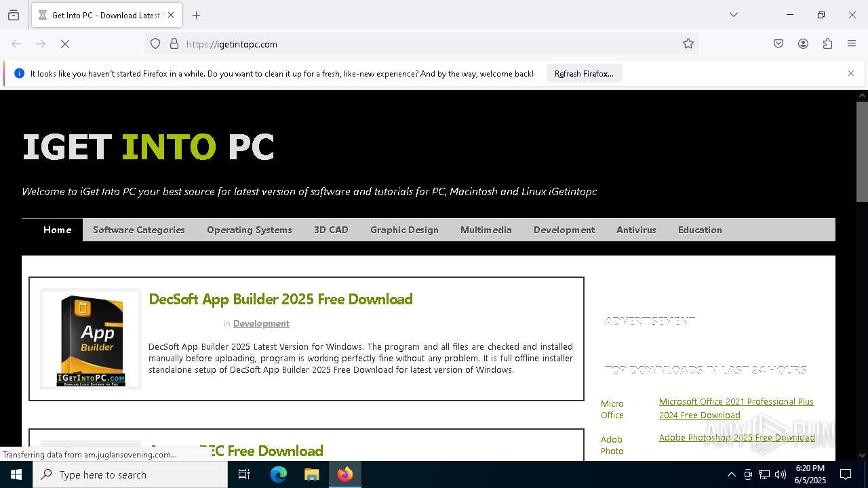Screen dimensions: 868x488
Task: Open Adobe Photoshop 2025 Free Download link
Action: (737, 437)
